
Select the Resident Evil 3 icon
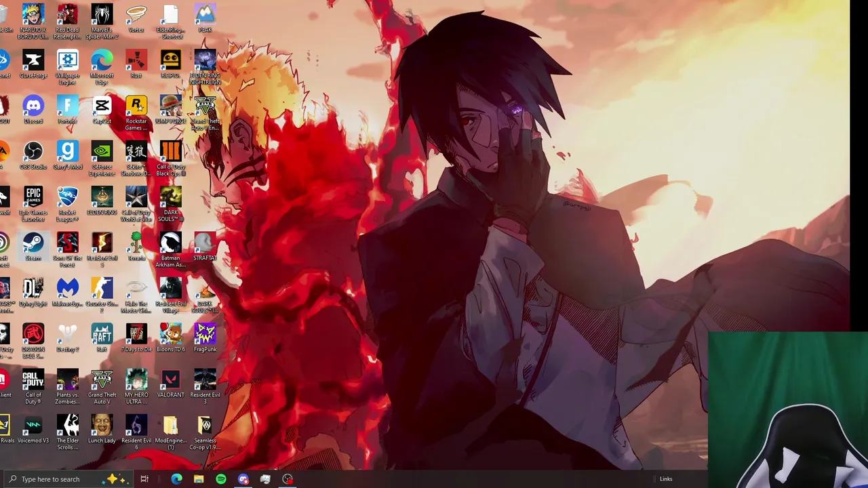(205, 386)
